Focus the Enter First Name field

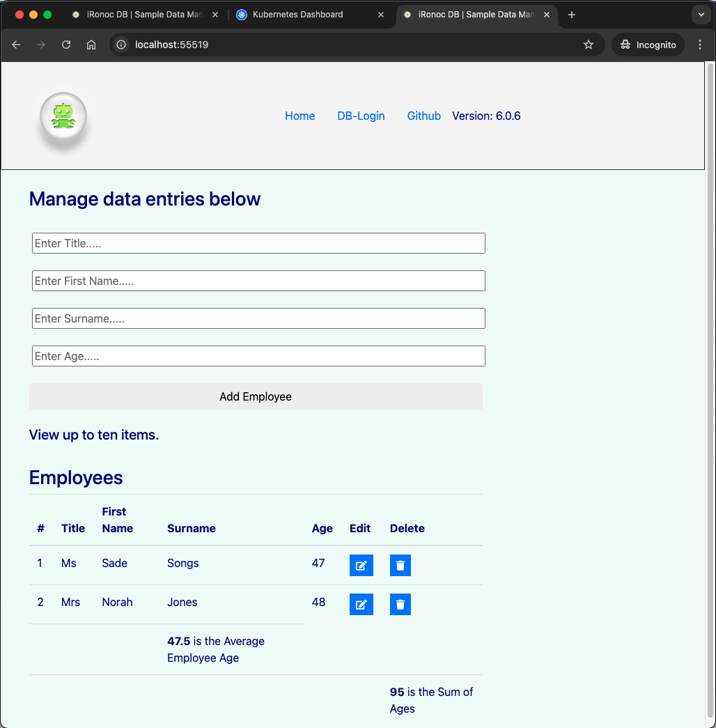258,281
